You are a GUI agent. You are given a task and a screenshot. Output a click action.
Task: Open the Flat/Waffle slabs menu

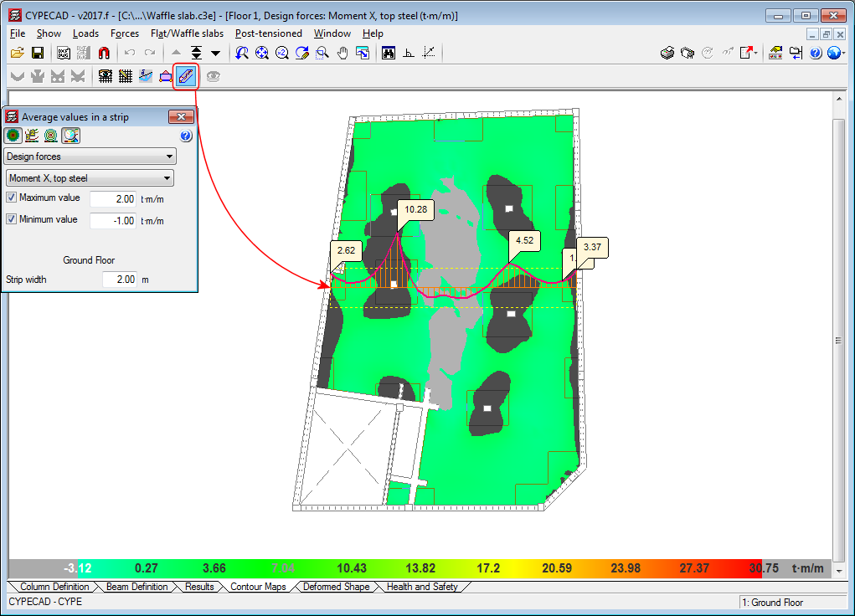point(187,33)
